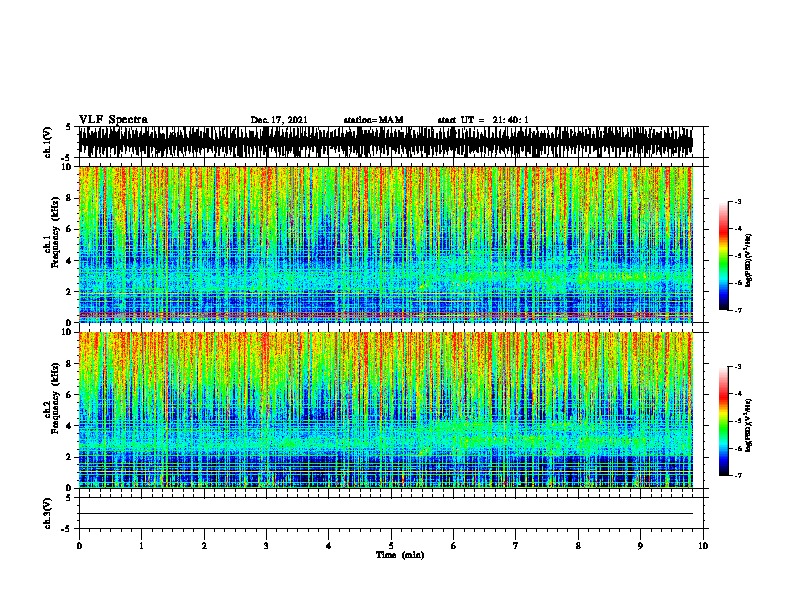Image resolution: width=792 pixels, height=612 pixels.
Task: Click the ch.1 spectrogram panel
Action: pyautogui.click(x=386, y=244)
